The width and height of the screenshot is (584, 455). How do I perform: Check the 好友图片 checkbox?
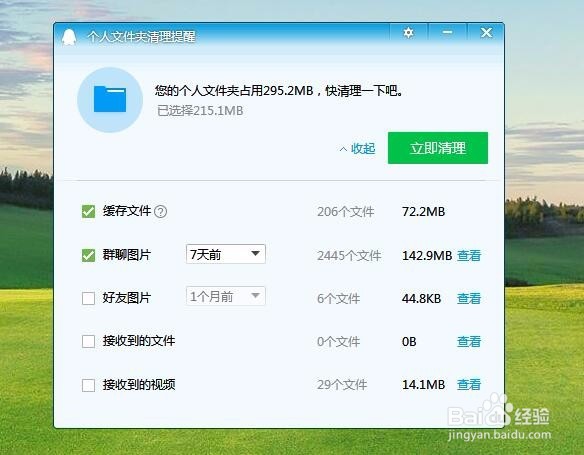pos(88,298)
